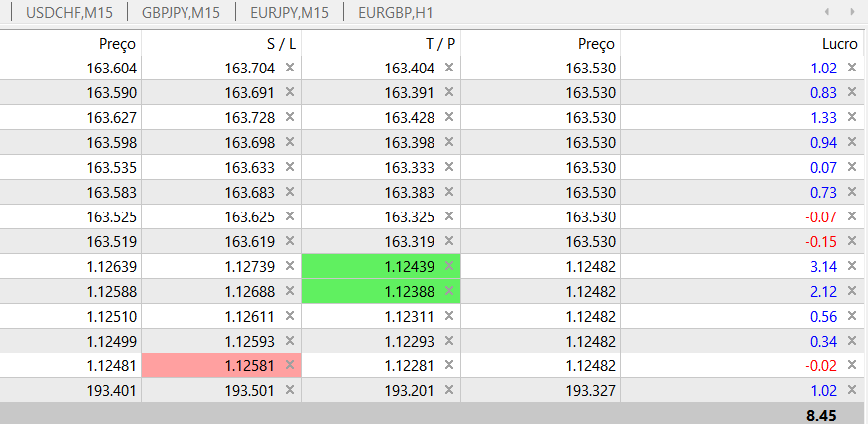This screenshot has width=868, height=424.
Task: Click the S / L column header
Action: pos(281,44)
